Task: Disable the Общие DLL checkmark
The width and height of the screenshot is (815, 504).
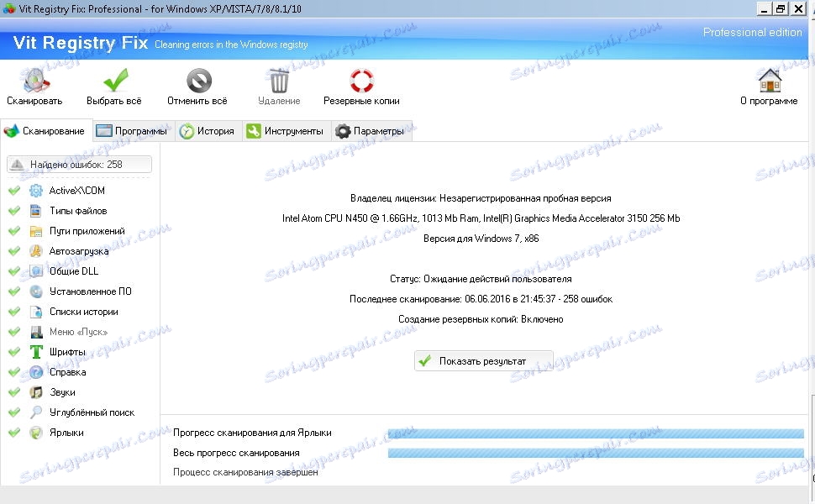Action: pos(14,271)
